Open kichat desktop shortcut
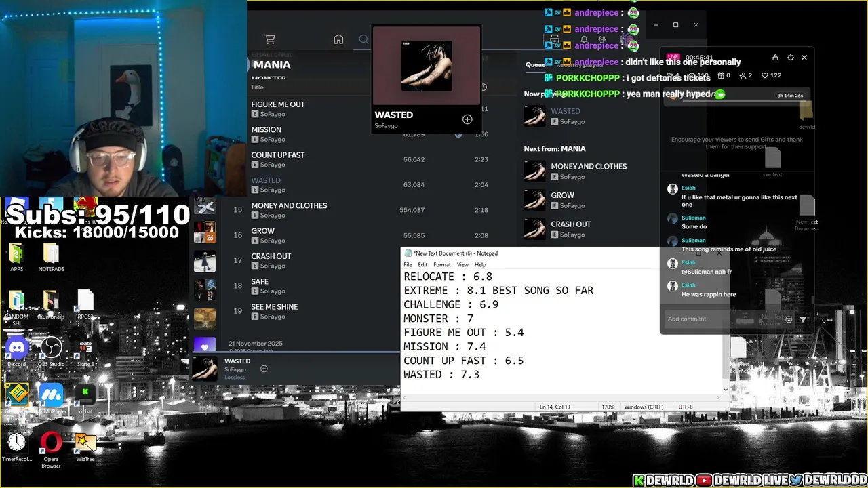 click(x=85, y=398)
